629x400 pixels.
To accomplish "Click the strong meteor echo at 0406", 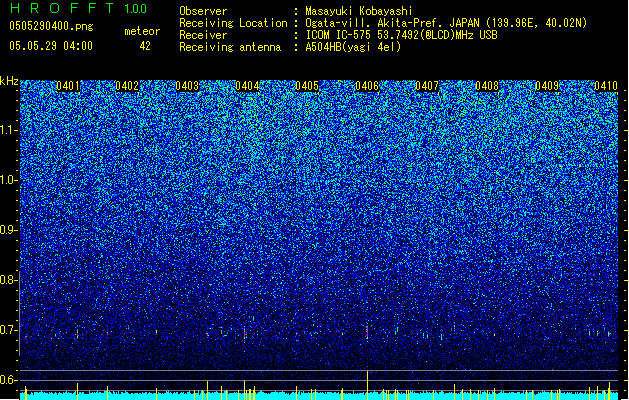I will (x=367, y=331).
